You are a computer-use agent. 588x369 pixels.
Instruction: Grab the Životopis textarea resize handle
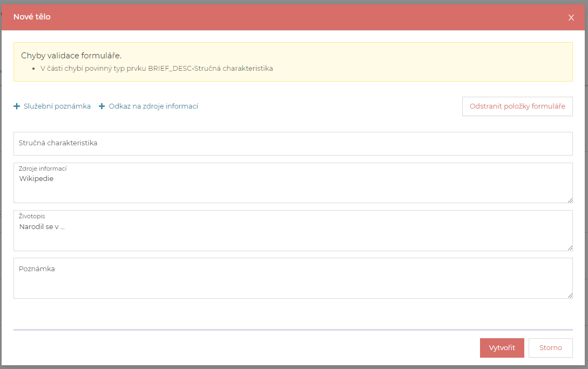[569, 247]
